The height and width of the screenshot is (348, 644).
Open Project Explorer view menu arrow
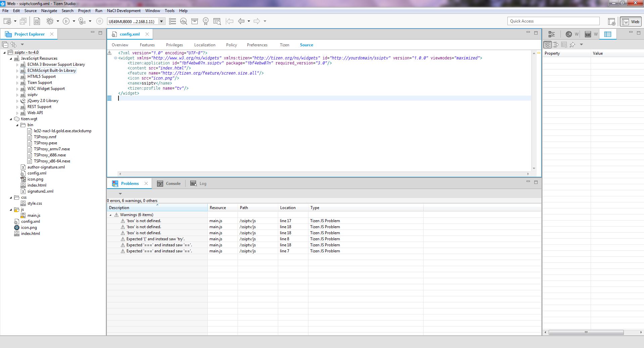pyautogui.click(x=22, y=44)
